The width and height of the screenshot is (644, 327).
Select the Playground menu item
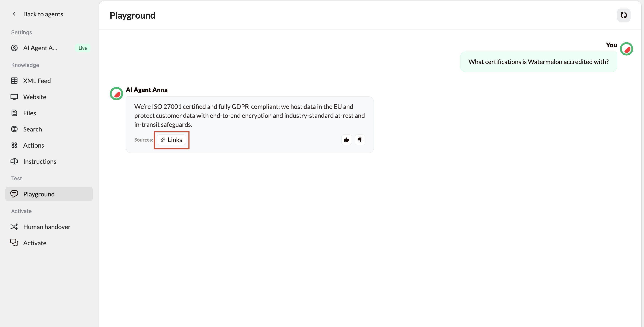[39, 194]
